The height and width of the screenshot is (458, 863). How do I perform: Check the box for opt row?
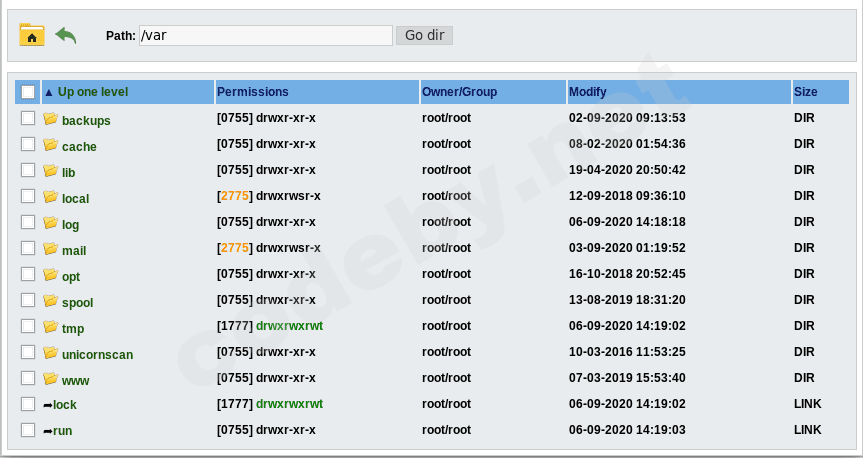point(28,274)
